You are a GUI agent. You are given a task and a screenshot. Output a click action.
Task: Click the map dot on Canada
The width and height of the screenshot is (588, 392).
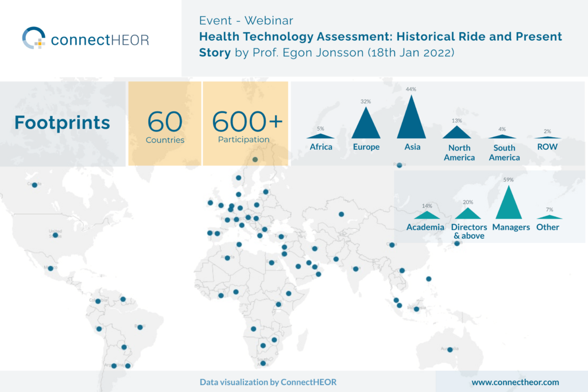34,185
